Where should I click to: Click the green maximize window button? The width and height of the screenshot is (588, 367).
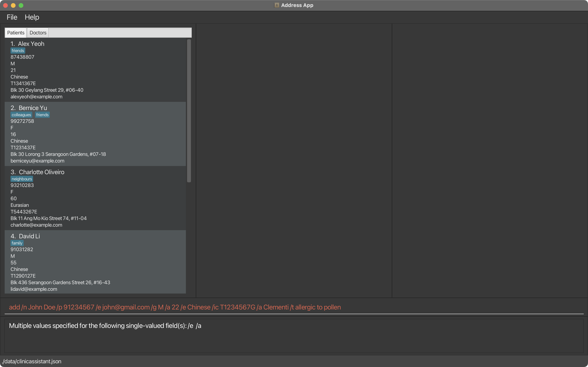[21, 5]
